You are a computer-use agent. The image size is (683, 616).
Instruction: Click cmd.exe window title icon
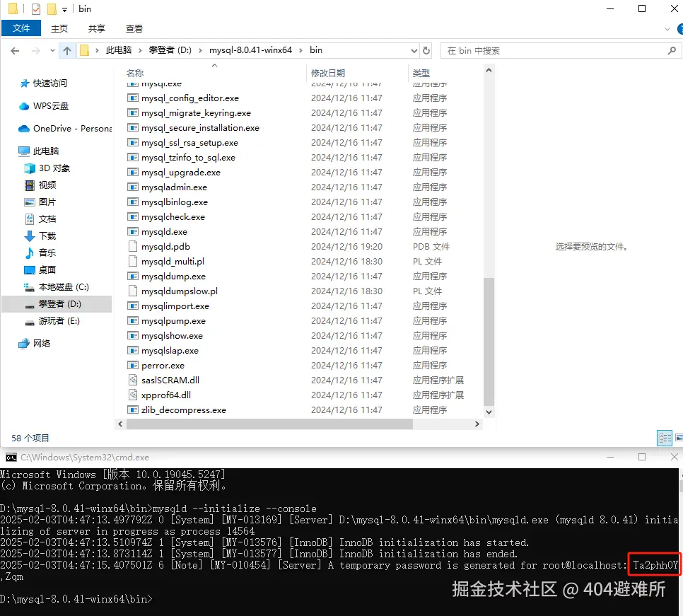click(x=11, y=458)
